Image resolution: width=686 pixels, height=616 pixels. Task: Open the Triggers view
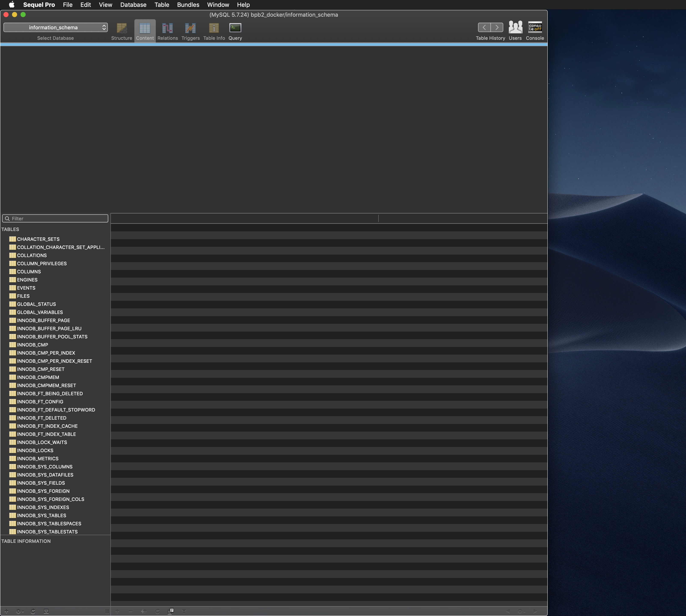click(190, 31)
